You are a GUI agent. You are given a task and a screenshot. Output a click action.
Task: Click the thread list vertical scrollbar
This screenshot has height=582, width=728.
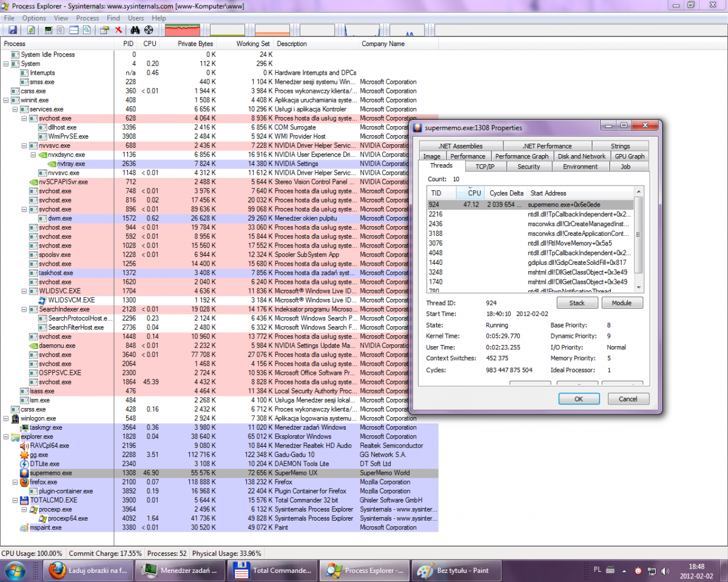coord(638,239)
